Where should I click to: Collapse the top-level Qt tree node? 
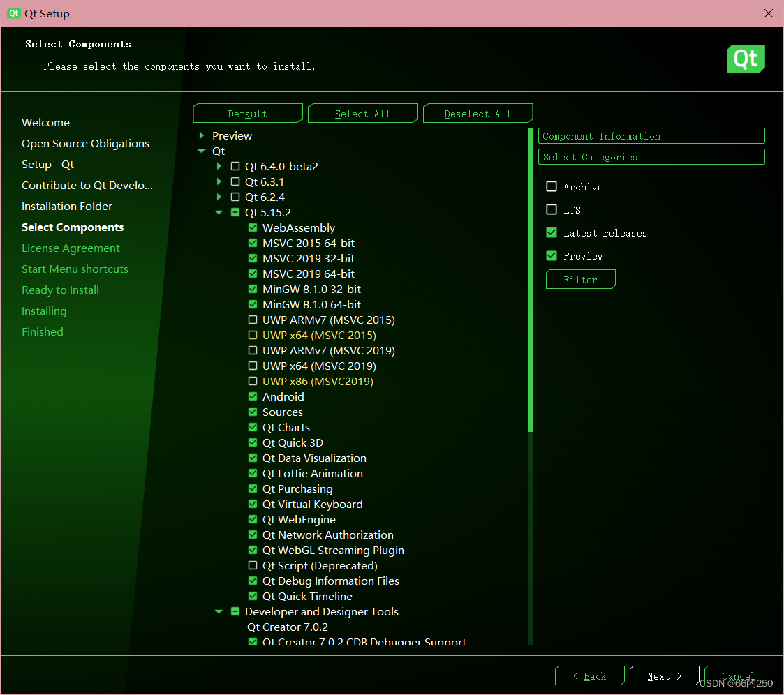click(202, 151)
